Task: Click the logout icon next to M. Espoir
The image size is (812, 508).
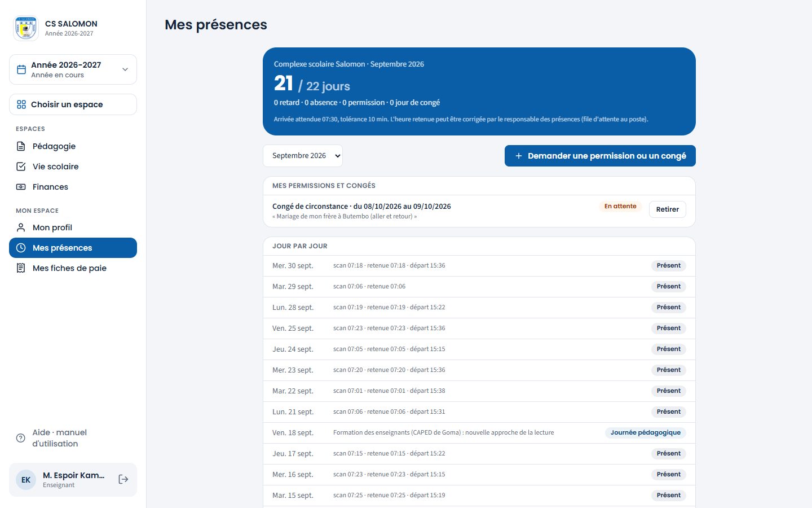Action: [123, 479]
